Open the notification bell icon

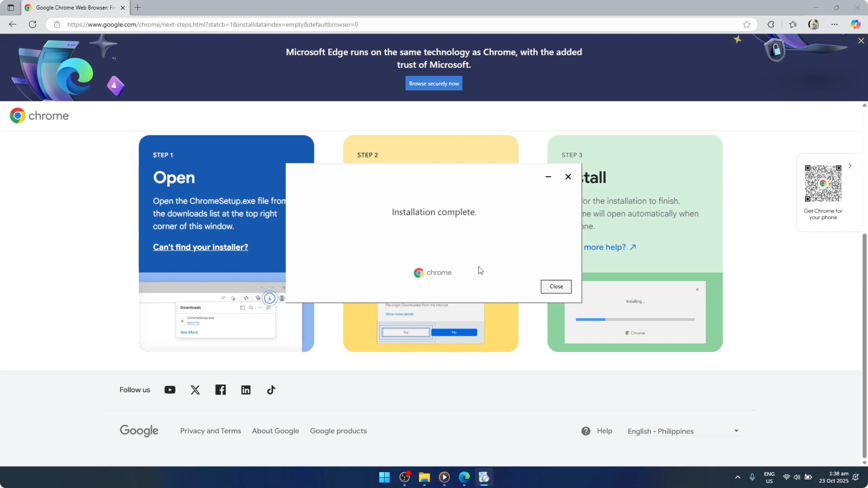855,477
